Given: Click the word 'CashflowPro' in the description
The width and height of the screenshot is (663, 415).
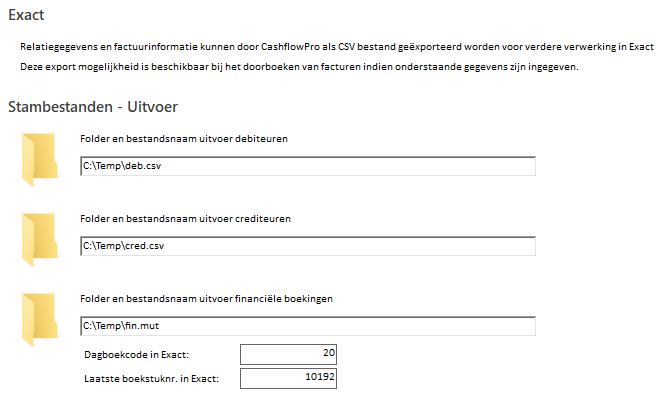Looking at the screenshot, I should pos(290,47).
